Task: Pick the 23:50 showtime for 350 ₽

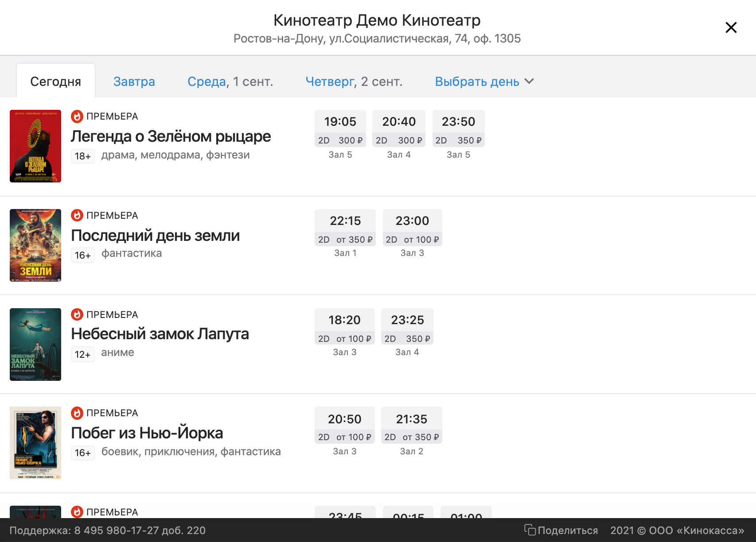Action: point(459,128)
